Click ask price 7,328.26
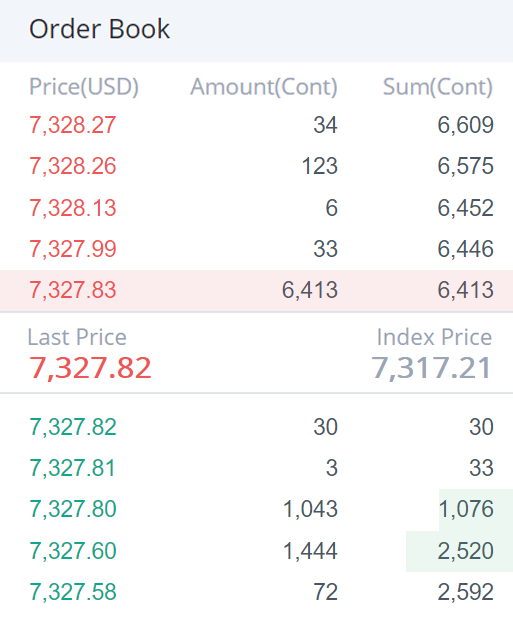 pyautogui.click(x=72, y=166)
